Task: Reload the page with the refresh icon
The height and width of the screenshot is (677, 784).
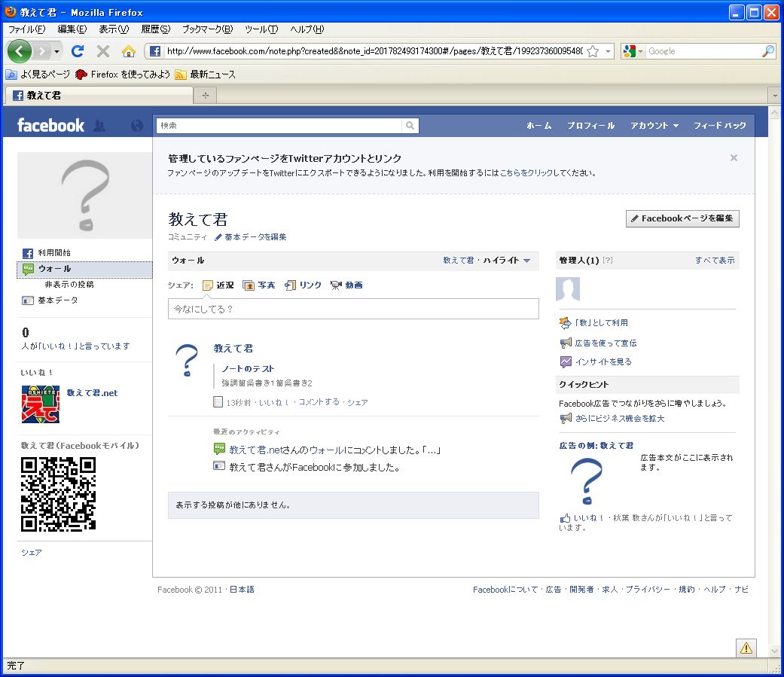Action: [x=78, y=51]
